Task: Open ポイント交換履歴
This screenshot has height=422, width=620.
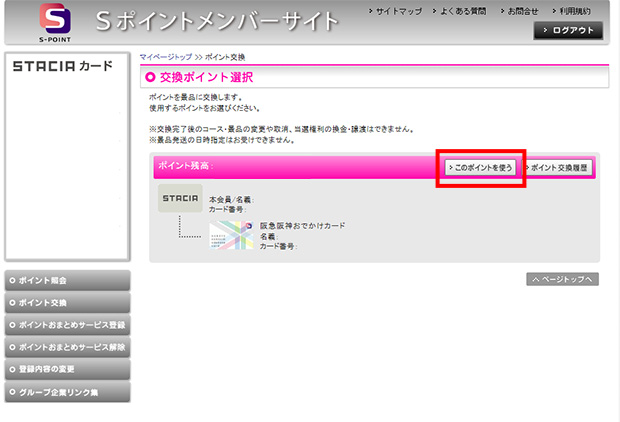Action: (x=558, y=167)
